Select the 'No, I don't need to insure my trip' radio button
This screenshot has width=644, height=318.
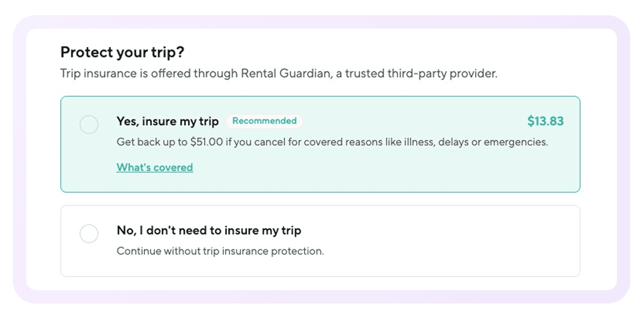click(89, 234)
